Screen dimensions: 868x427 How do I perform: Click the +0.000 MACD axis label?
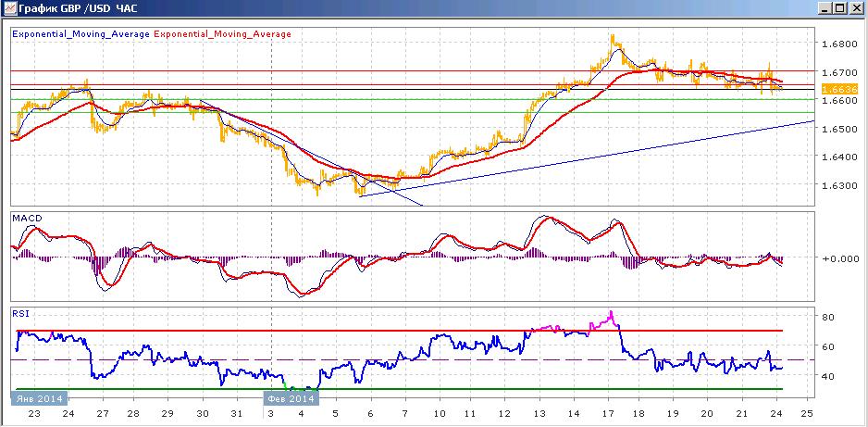pyautogui.click(x=839, y=258)
